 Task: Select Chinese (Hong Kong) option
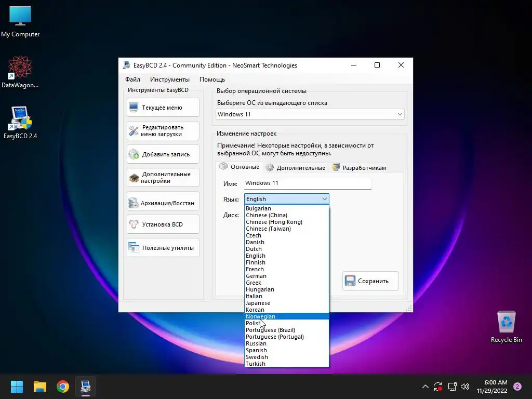[x=287, y=222]
